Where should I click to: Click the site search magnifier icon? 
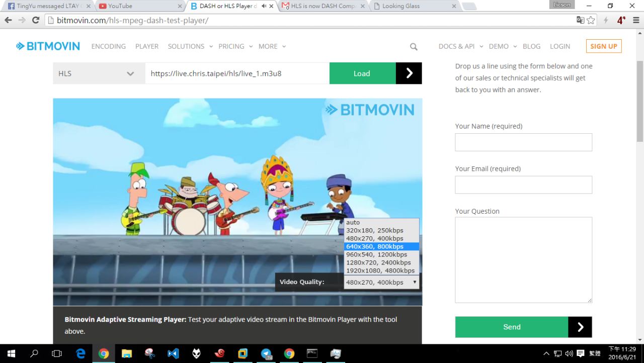click(414, 47)
